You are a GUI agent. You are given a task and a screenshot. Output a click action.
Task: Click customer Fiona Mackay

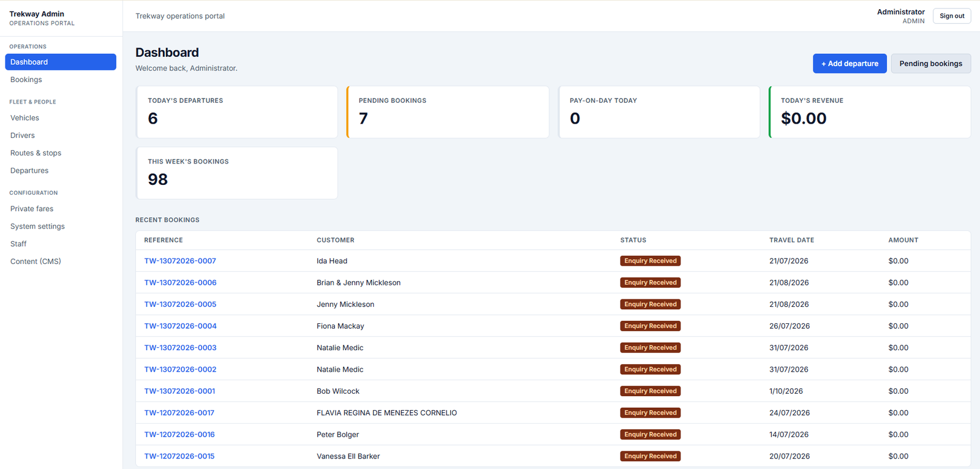point(340,326)
